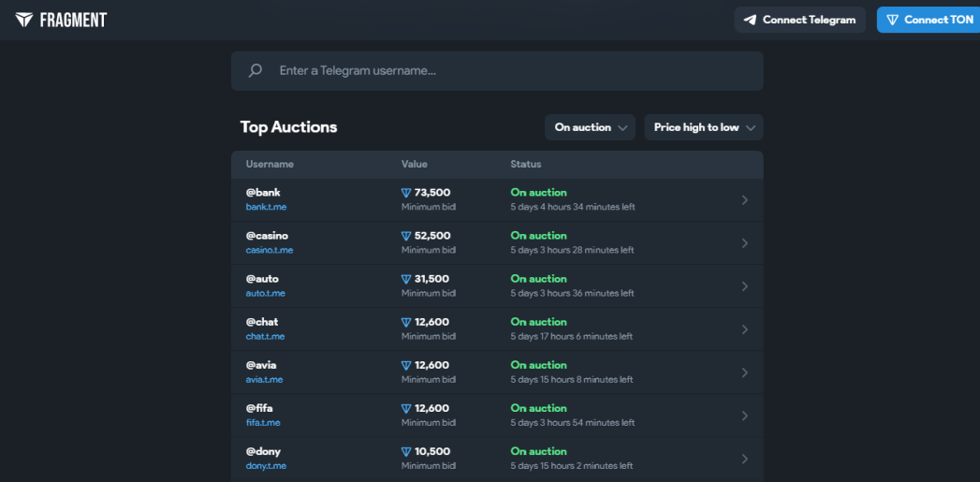Image resolution: width=980 pixels, height=482 pixels.
Task: Open the avia.t.me link
Action: 264,379
